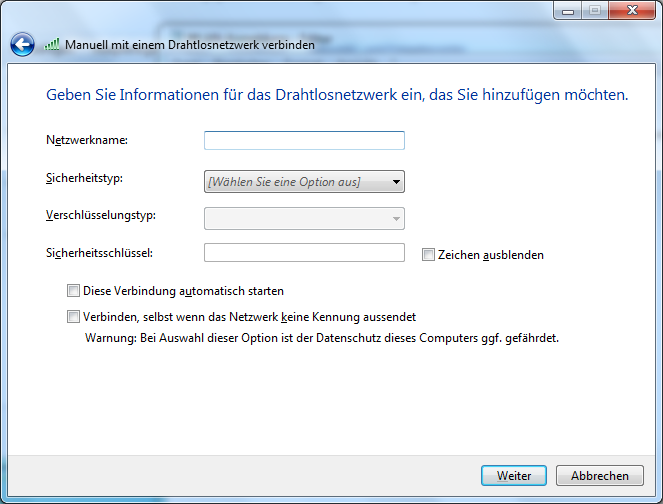Focus the Netzwerkname text field

[304, 141]
